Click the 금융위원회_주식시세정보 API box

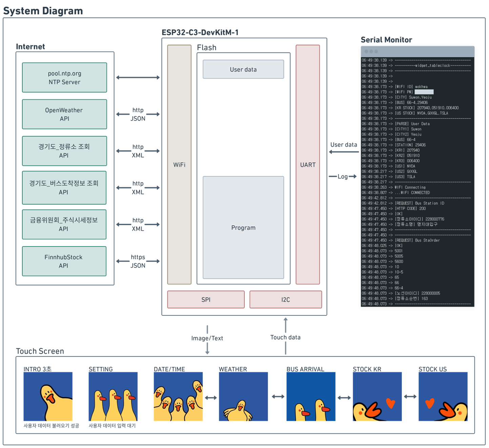[x=64, y=225]
